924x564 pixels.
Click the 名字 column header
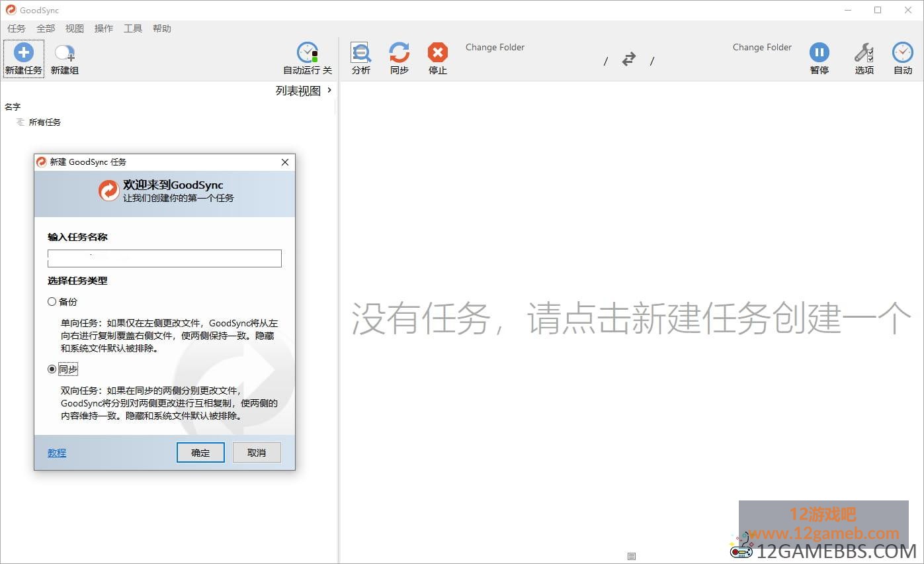pyautogui.click(x=13, y=107)
